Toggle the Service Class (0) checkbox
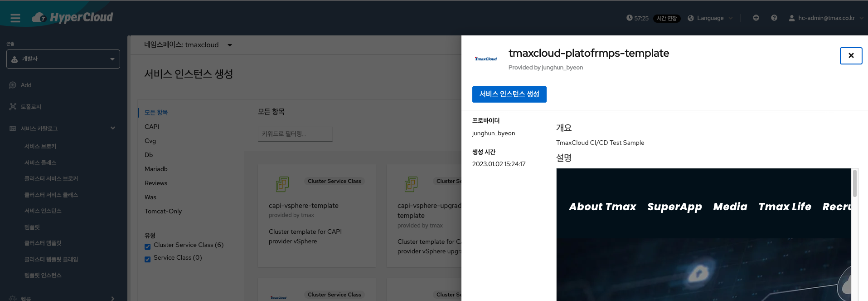 click(147, 259)
